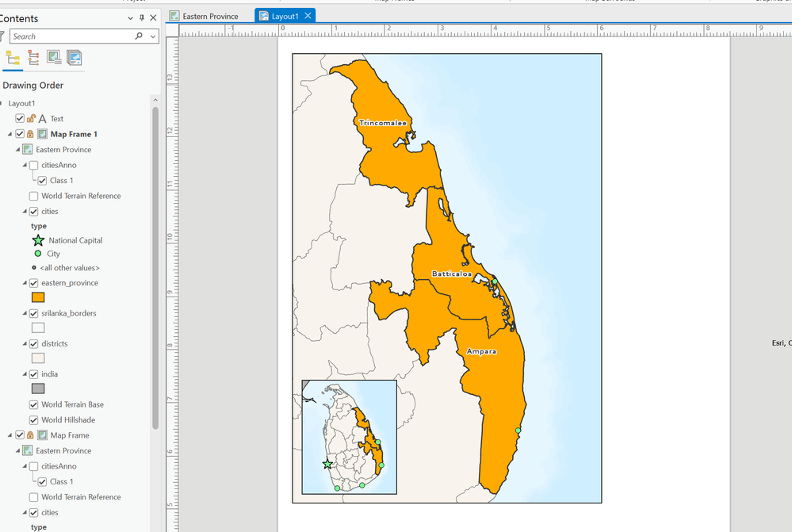Click the lock icon beside Map Frame
Screen dimensions: 792x532
(30, 435)
